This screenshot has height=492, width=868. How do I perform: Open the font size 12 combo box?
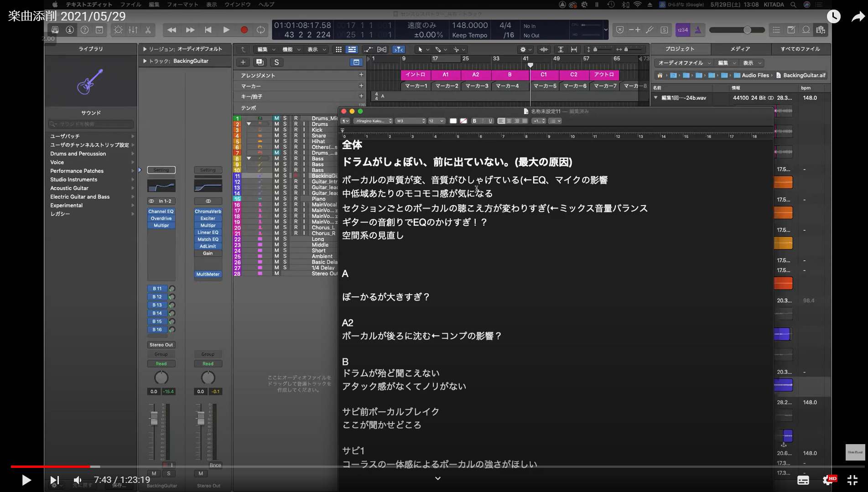point(436,121)
